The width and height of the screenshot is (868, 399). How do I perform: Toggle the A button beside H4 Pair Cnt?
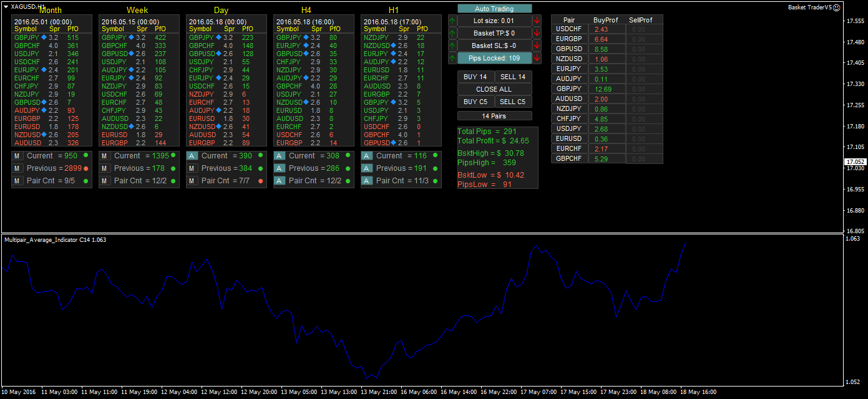[x=280, y=181]
